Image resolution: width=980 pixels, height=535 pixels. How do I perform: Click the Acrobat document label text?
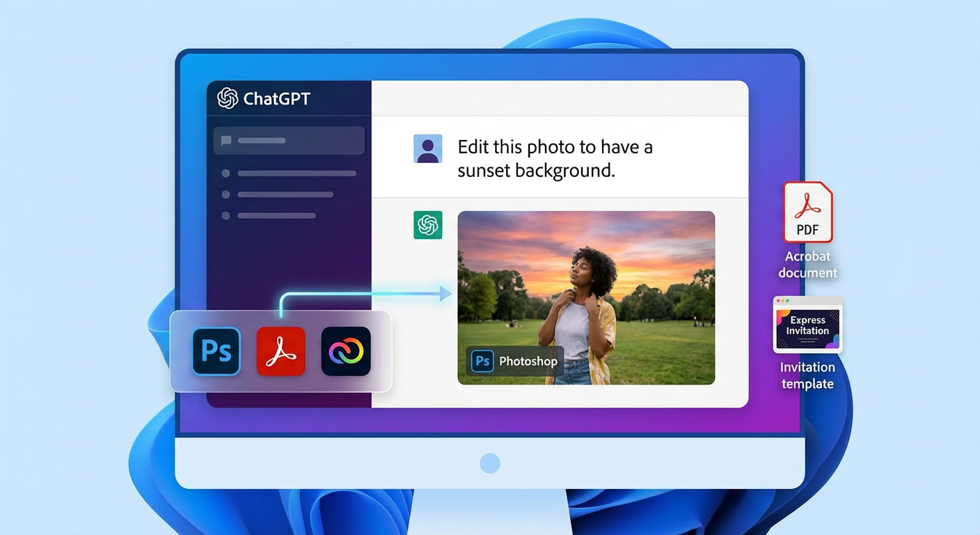807,264
